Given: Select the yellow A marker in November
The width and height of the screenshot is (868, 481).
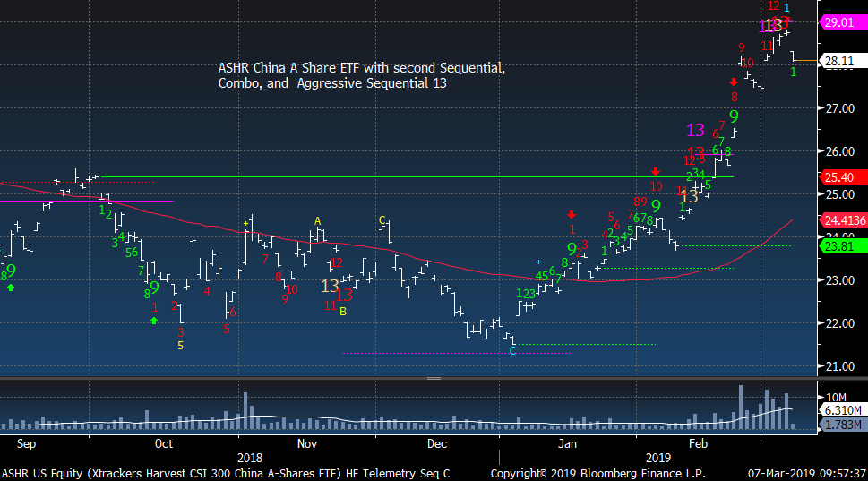Looking at the screenshot, I should point(318,221).
